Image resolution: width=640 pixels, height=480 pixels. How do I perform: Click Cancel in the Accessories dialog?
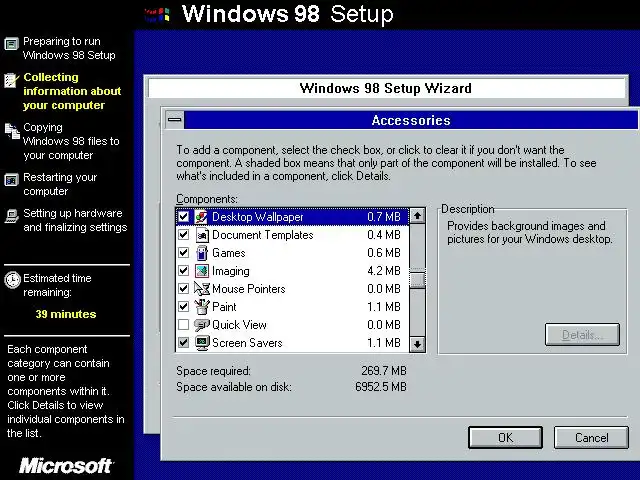tap(591, 438)
